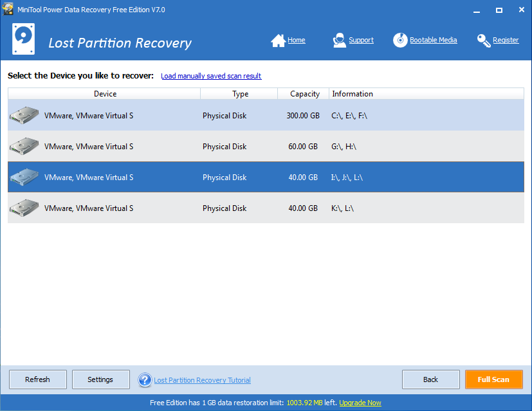Click the disk icon of the 60.00 GB drive

pos(23,146)
